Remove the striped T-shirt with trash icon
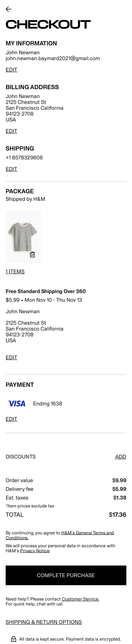The width and height of the screenshot is (132, 644). [32, 255]
